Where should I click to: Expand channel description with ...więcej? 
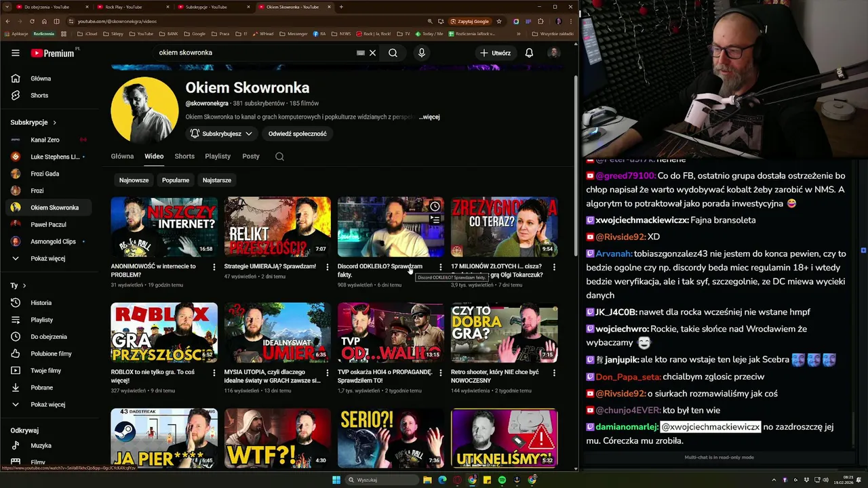pos(429,117)
